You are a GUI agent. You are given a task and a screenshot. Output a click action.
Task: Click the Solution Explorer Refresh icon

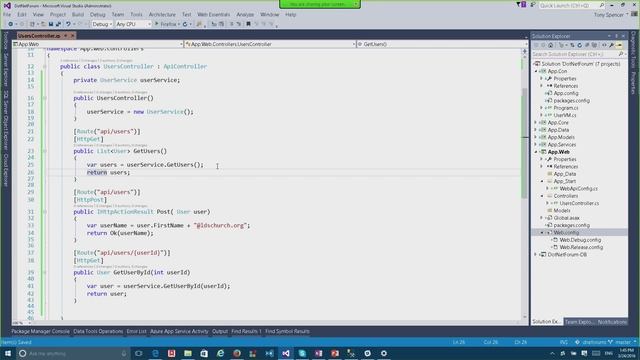(579, 45)
